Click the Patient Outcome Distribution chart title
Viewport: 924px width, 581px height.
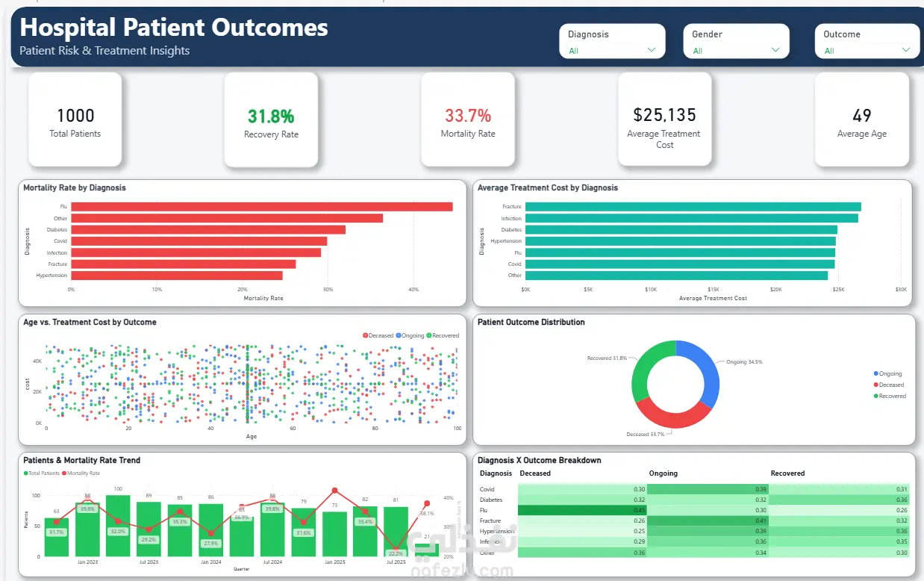(x=531, y=323)
